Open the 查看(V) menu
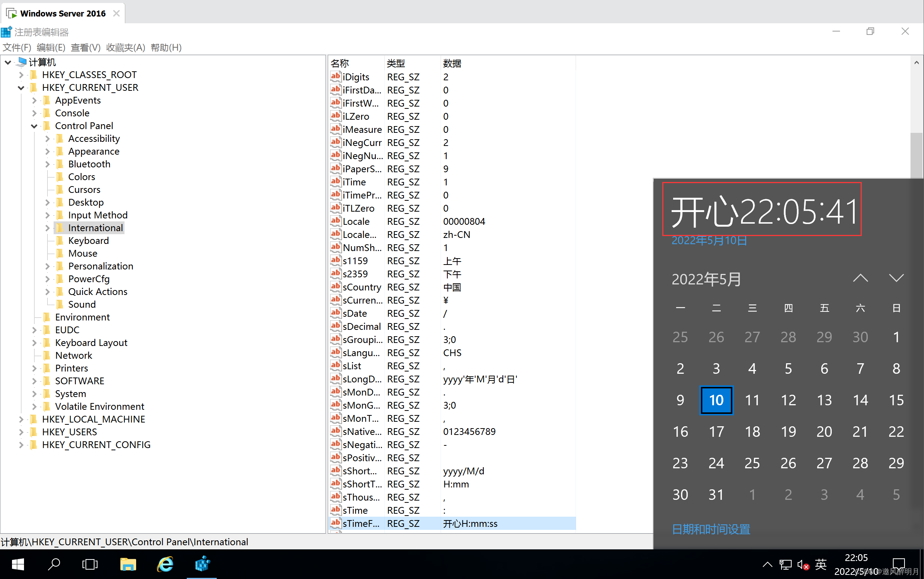Viewport: 924px width, 579px height. click(x=86, y=48)
